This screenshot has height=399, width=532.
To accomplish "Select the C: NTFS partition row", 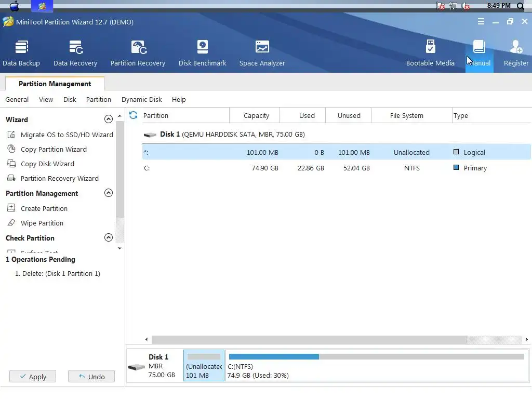I will pyautogui.click(x=336, y=168).
